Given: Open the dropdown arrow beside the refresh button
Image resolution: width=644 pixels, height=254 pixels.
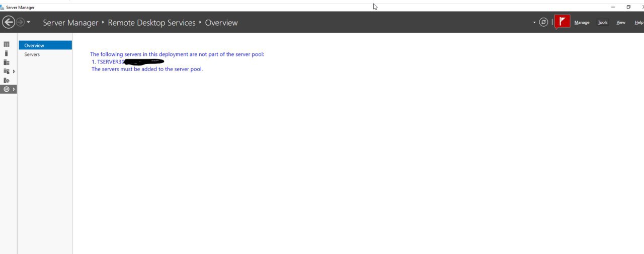Looking at the screenshot, I should pos(534,22).
